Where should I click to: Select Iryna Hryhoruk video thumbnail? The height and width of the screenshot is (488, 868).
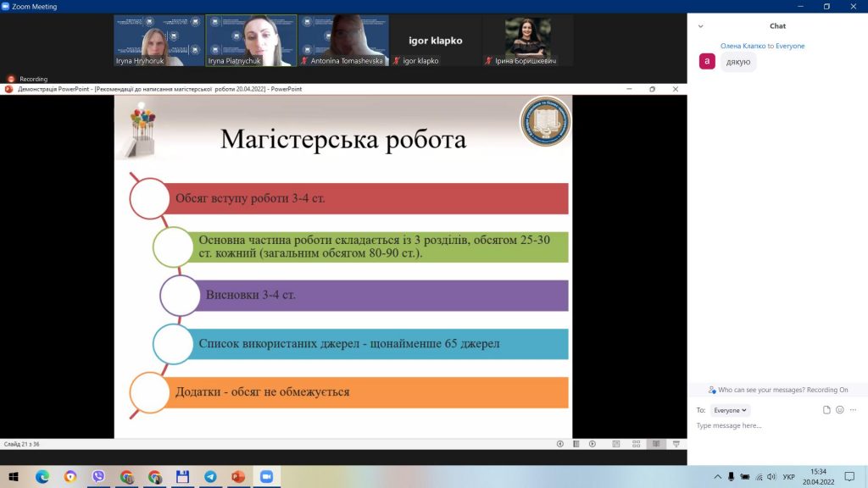[159, 41]
